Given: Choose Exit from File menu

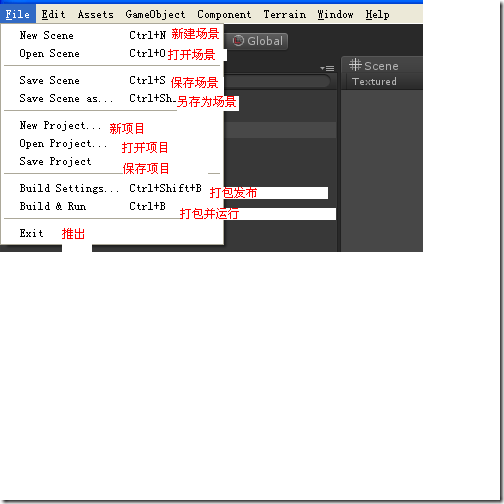Looking at the screenshot, I should [112, 233].
